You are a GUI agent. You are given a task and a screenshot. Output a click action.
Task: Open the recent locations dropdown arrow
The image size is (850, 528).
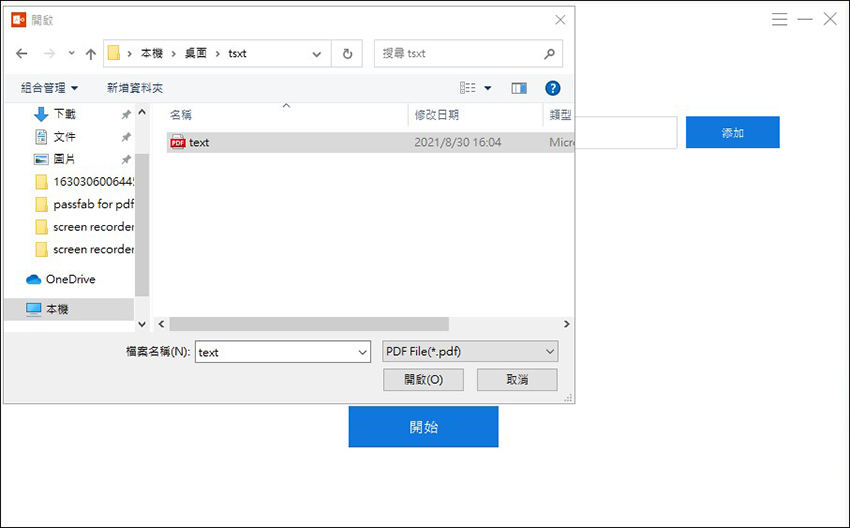pyautogui.click(x=71, y=54)
